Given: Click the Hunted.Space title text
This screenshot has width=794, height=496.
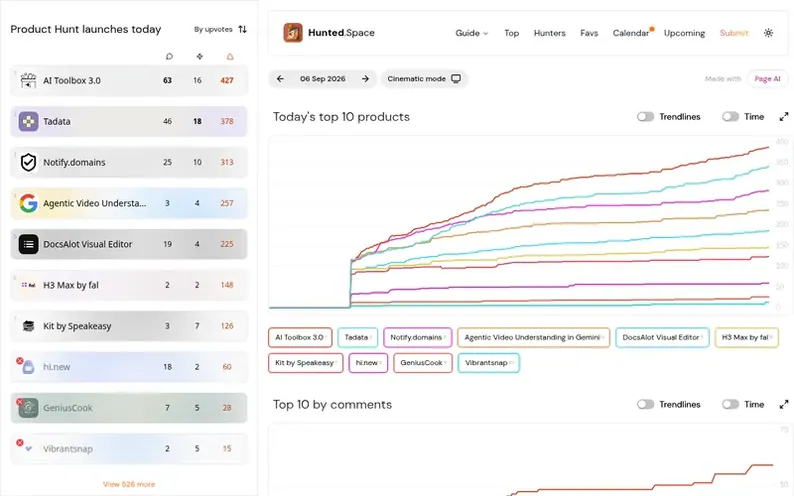Looking at the screenshot, I should (x=341, y=33).
